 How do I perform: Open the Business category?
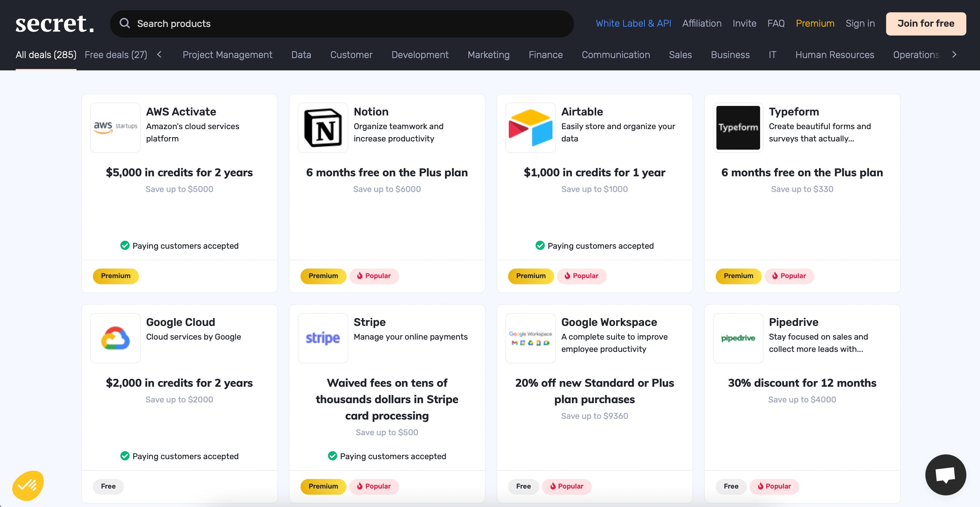(730, 55)
